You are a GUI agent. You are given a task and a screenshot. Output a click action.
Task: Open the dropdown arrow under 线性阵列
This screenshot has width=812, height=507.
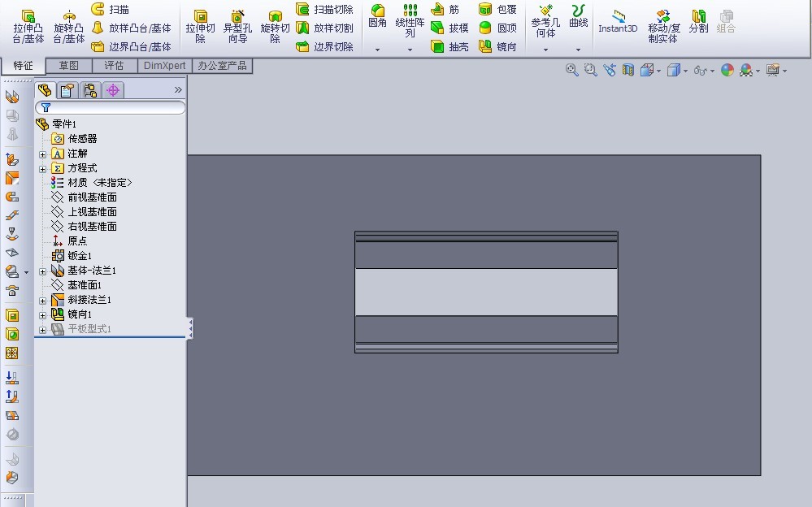[410, 50]
